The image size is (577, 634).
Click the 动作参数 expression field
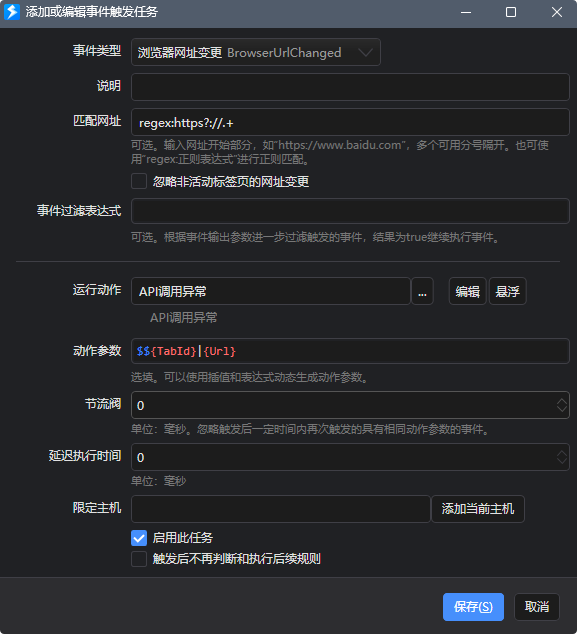pos(350,351)
